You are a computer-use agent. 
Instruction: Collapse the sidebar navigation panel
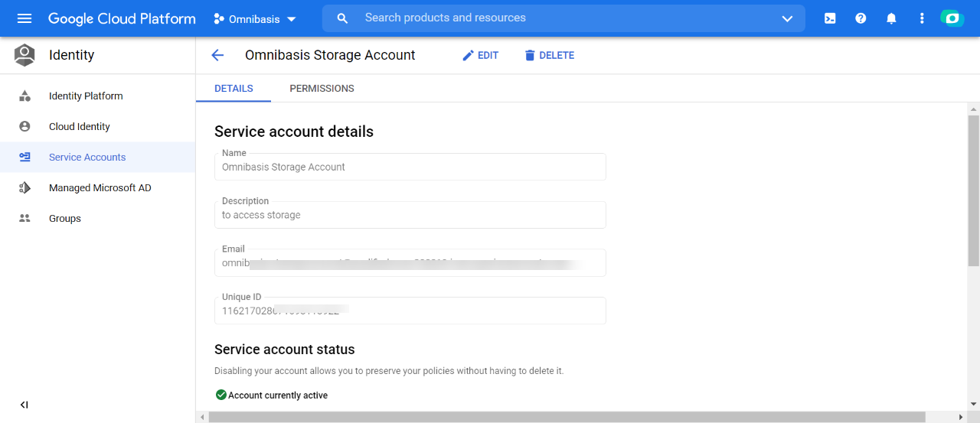[x=24, y=405]
